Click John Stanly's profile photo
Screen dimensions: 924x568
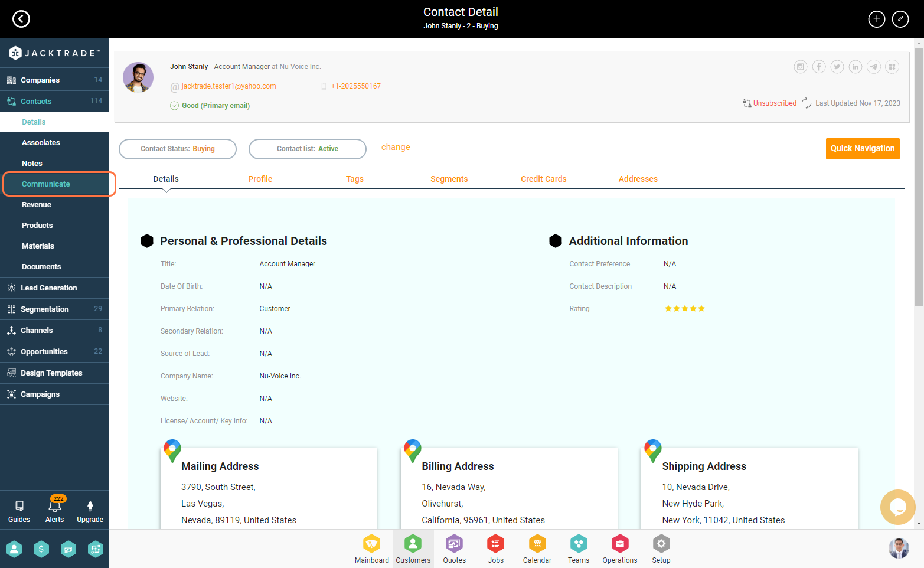click(x=138, y=77)
